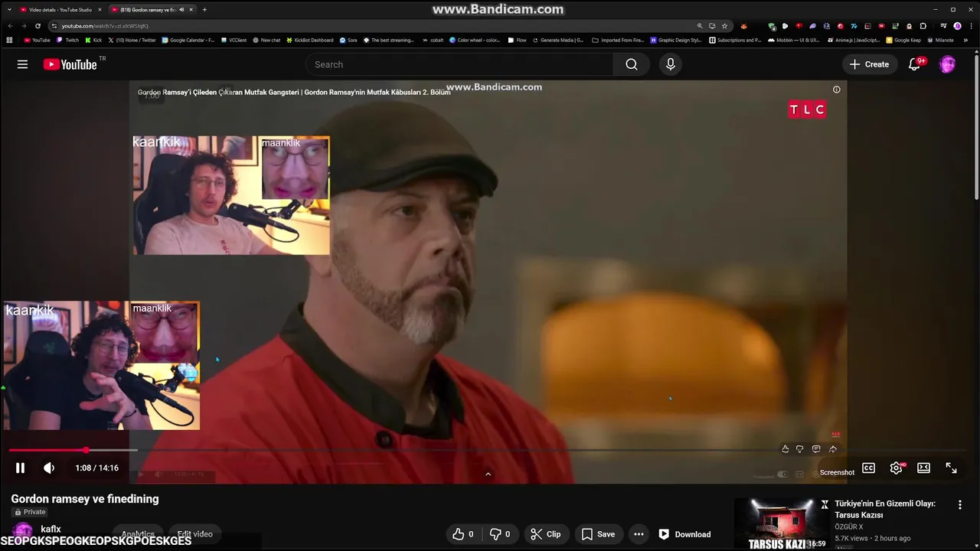The image size is (980, 551).
Task: Click the red playhead scrubber dot
Action: [86, 450]
